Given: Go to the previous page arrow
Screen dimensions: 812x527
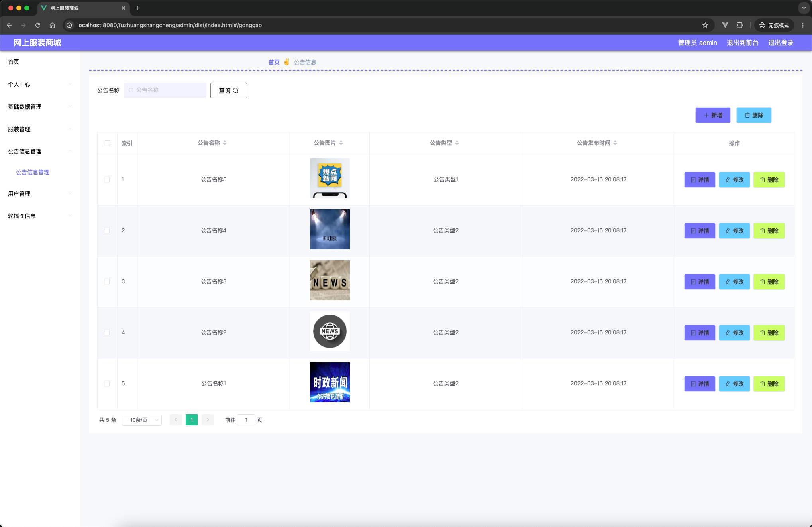Looking at the screenshot, I should point(176,420).
